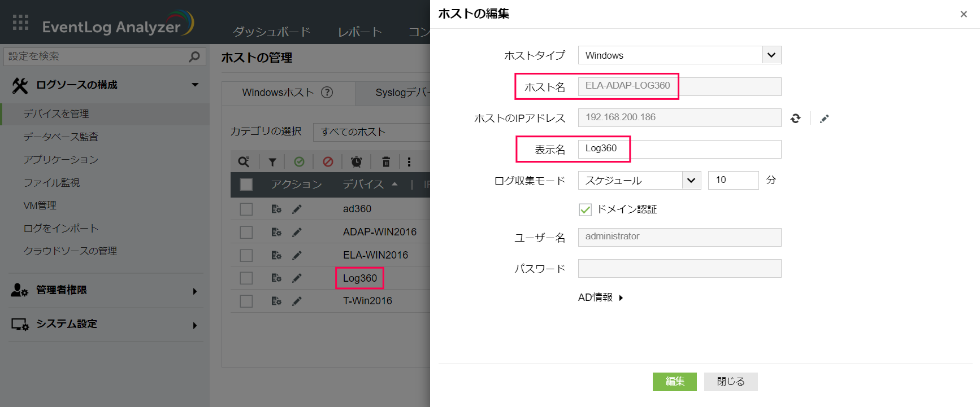Screen dimensions: 980x407
Task: Click the green enable hosts icon
Action: 299,162
